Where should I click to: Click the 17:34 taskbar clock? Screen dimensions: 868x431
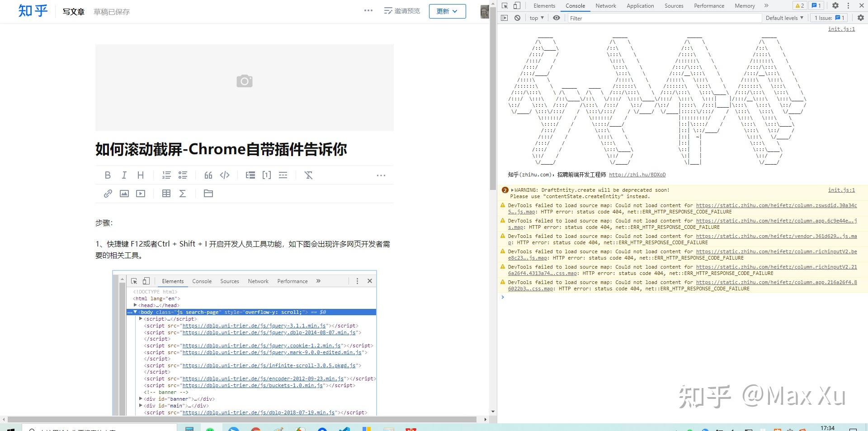[827, 428]
